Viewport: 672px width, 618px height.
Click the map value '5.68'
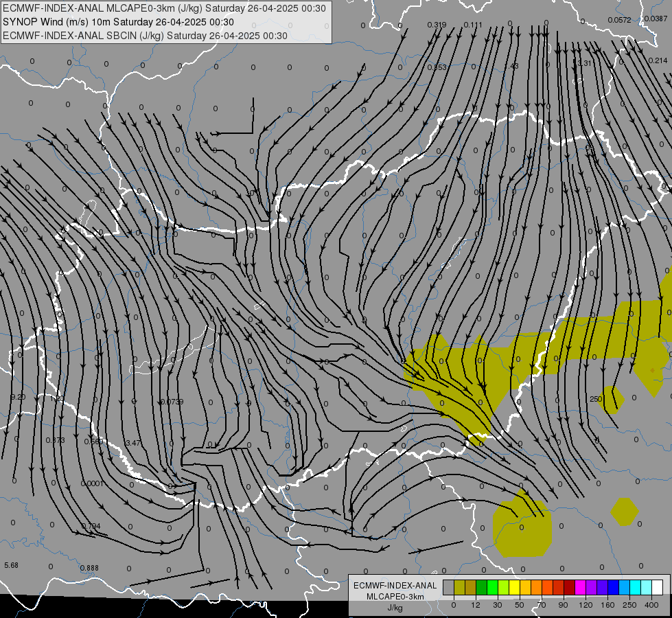pos(11,565)
